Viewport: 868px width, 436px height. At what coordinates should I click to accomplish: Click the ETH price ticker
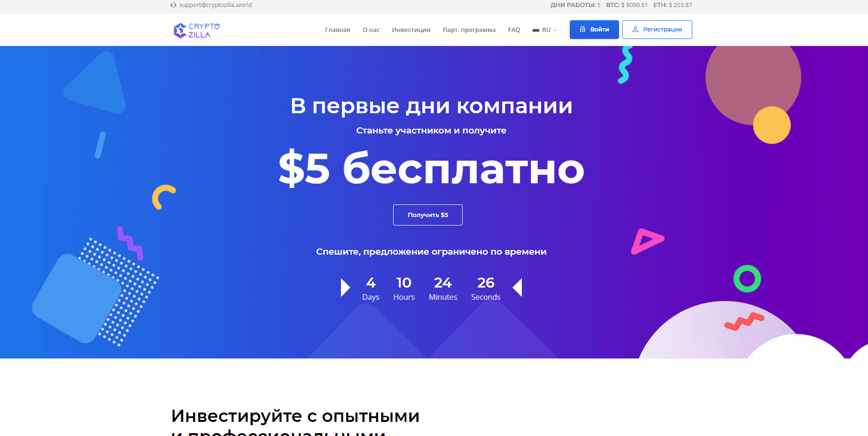pyautogui.click(x=673, y=5)
